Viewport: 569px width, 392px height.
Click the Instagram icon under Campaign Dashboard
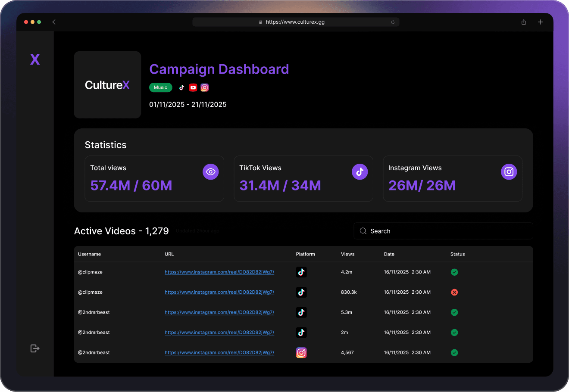(x=205, y=87)
